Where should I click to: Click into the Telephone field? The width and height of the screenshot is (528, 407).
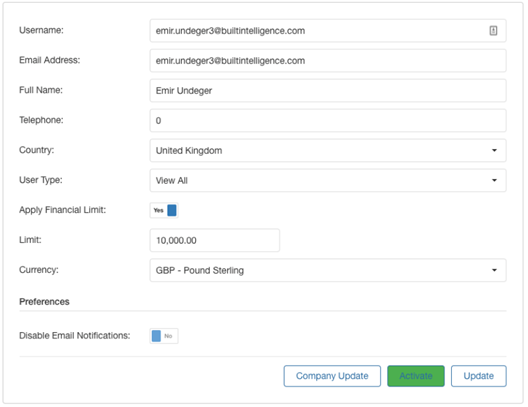[328, 120]
